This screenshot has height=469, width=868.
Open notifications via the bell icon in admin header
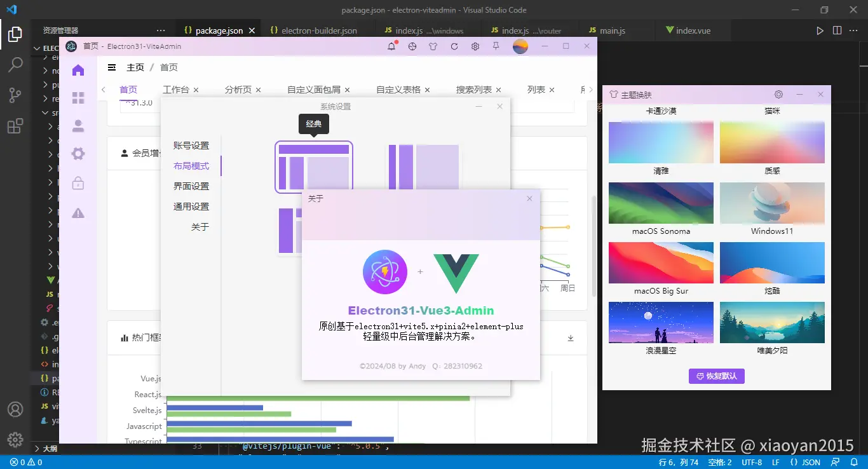coord(392,46)
